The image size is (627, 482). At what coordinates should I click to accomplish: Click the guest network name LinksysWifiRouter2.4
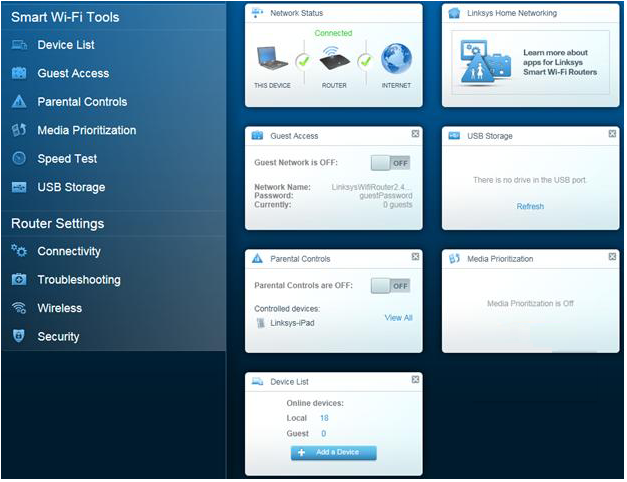click(371, 187)
